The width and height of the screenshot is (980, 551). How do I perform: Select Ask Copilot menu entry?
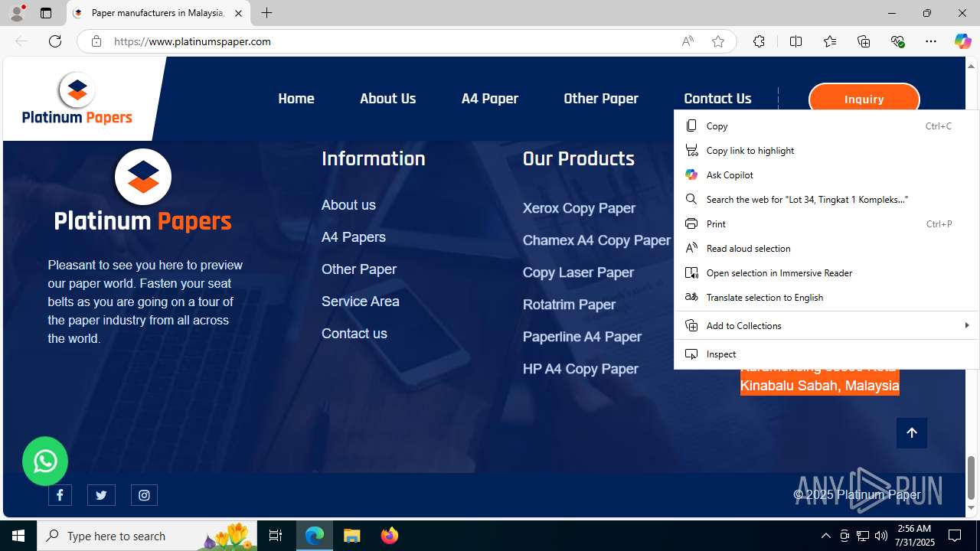click(x=827, y=174)
